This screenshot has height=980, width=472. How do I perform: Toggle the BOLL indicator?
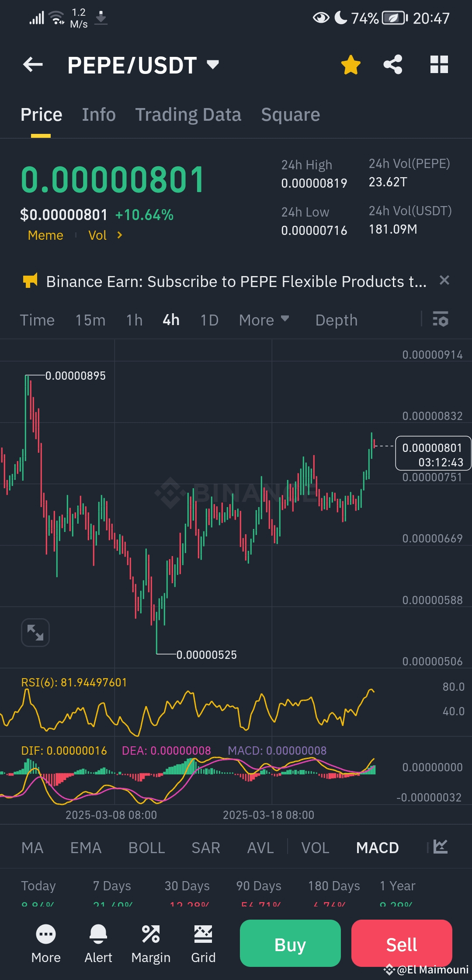pyautogui.click(x=146, y=848)
